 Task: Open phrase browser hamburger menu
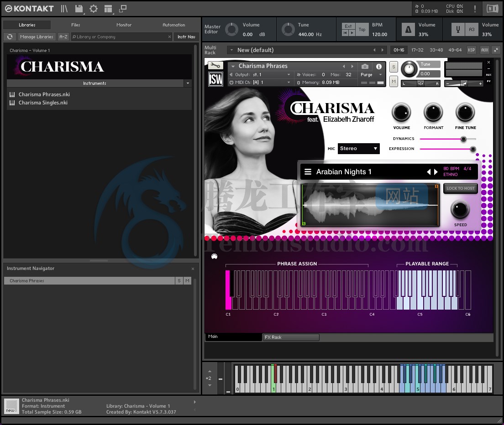click(x=308, y=172)
